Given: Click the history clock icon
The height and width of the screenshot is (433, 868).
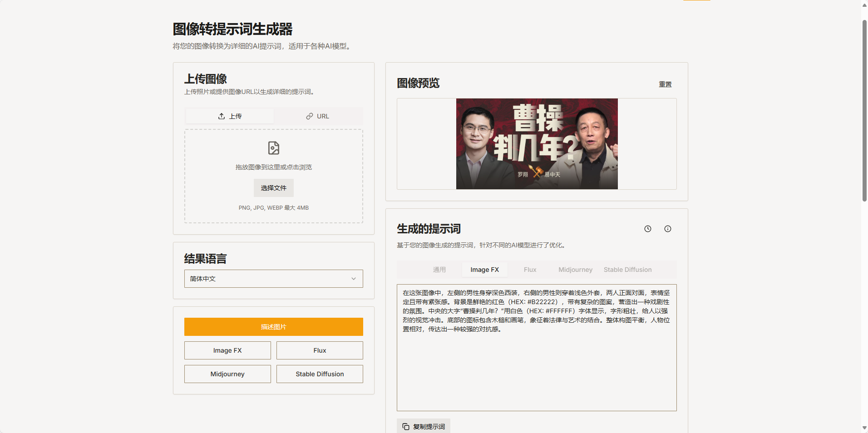Looking at the screenshot, I should (x=648, y=229).
